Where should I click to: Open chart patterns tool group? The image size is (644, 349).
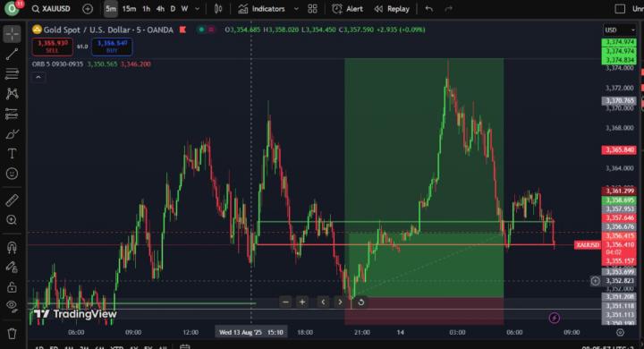point(12,94)
